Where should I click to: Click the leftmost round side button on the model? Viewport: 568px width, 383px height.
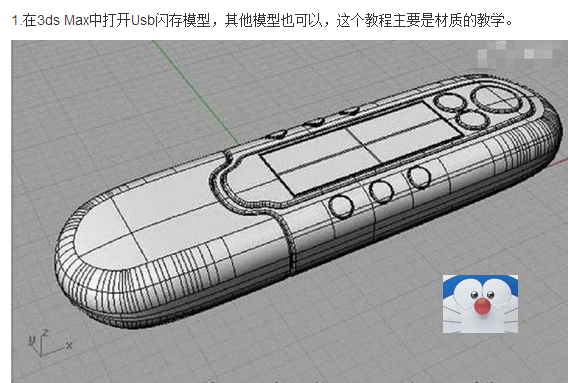click(341, 207)
